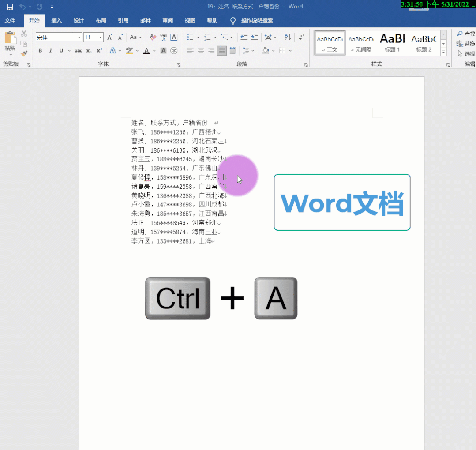Switch to the 视图 view tab
Image resolution: width=476 pixels, height=450 pixels.
pos(190,20)
